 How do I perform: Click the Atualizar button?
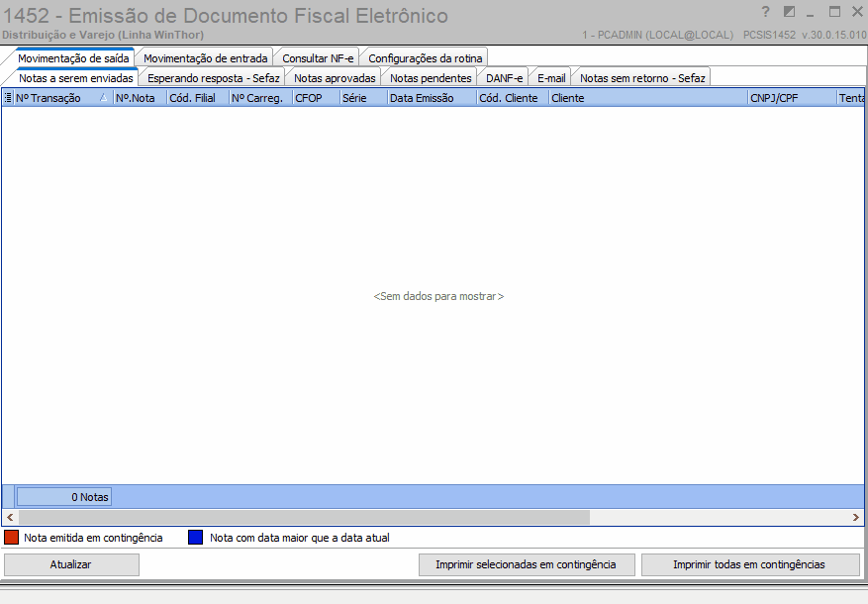point(71,564)
